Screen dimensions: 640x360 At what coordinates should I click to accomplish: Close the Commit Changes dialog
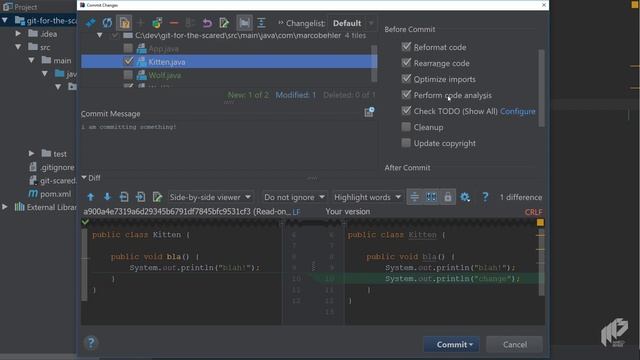(x=544, y=5)
